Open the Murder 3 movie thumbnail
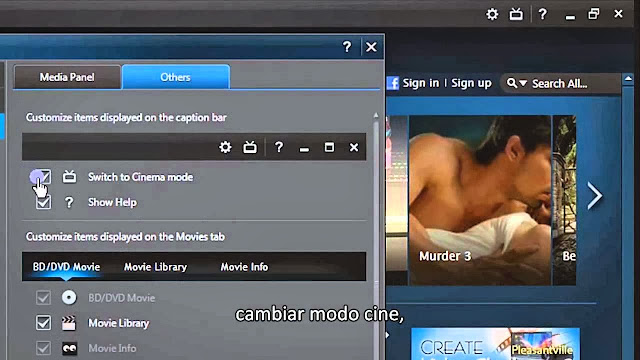 point(480,200)
